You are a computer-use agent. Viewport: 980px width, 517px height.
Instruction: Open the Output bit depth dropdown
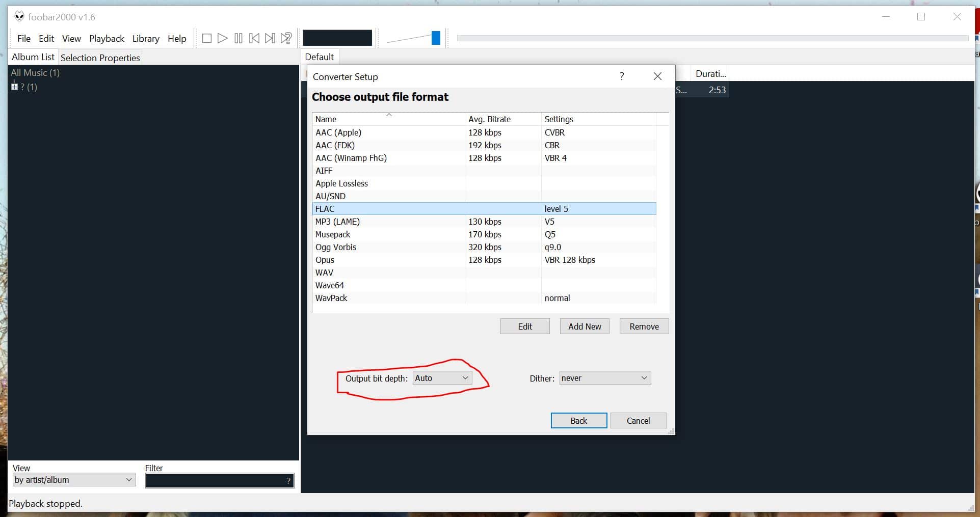tap(442, 378)
